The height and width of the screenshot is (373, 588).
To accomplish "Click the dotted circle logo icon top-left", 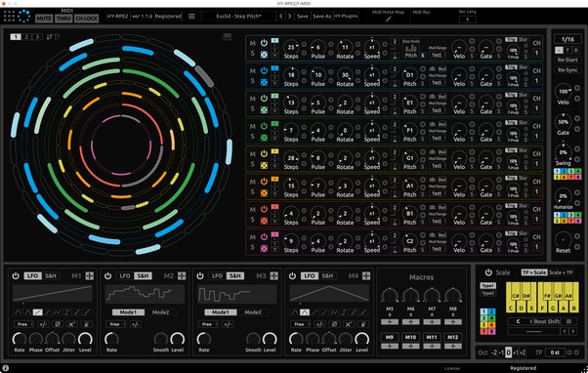I will point(24,17).
